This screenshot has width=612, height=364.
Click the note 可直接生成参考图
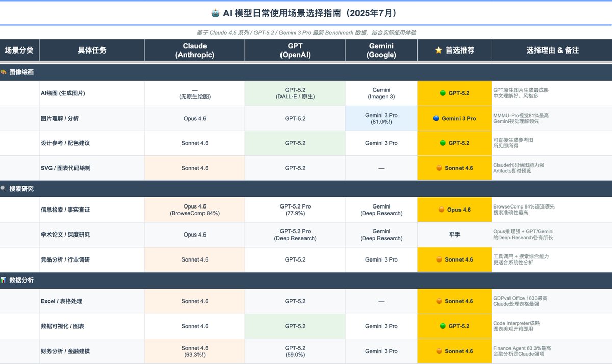pos(513,140)
